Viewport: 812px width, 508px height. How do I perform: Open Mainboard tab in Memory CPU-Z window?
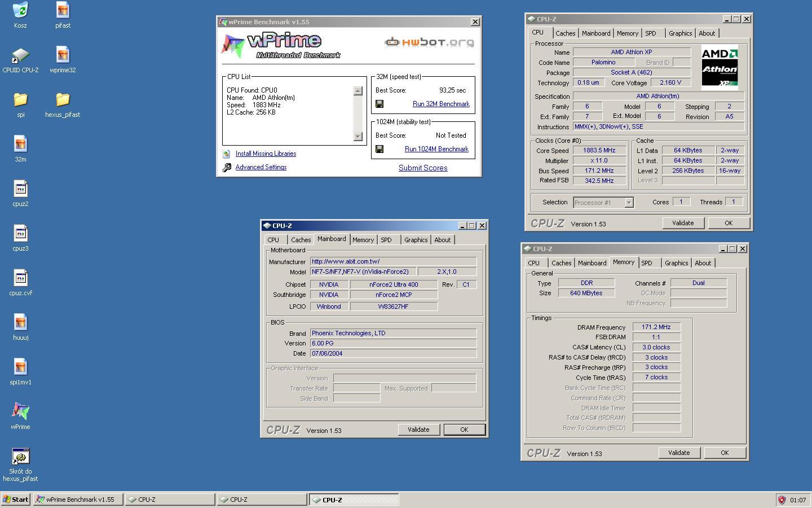[x=592, y=263]
